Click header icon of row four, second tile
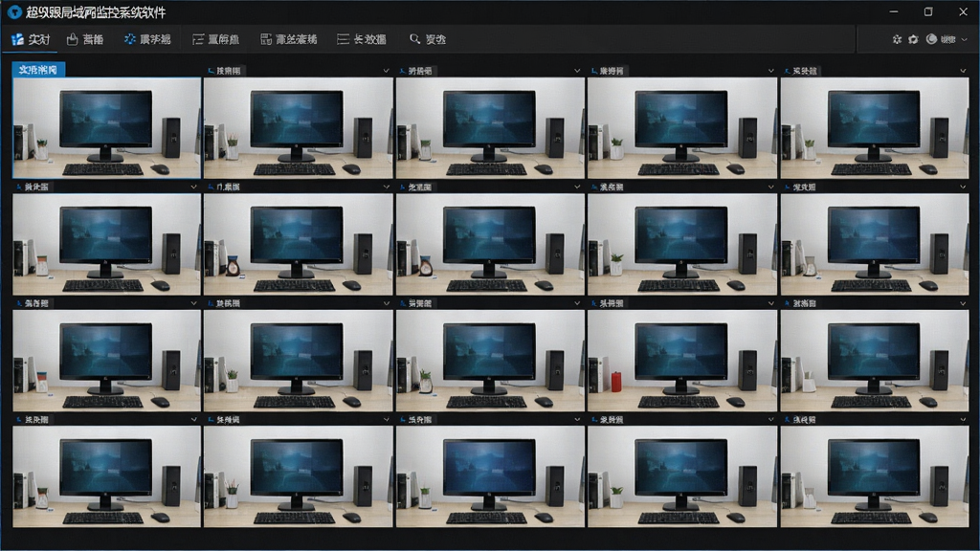The image size is (980, 551). tap(211, 419)
